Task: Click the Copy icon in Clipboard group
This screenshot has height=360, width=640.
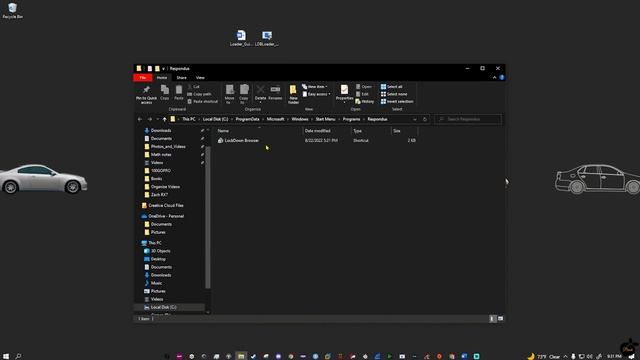Action: point(164,89)
